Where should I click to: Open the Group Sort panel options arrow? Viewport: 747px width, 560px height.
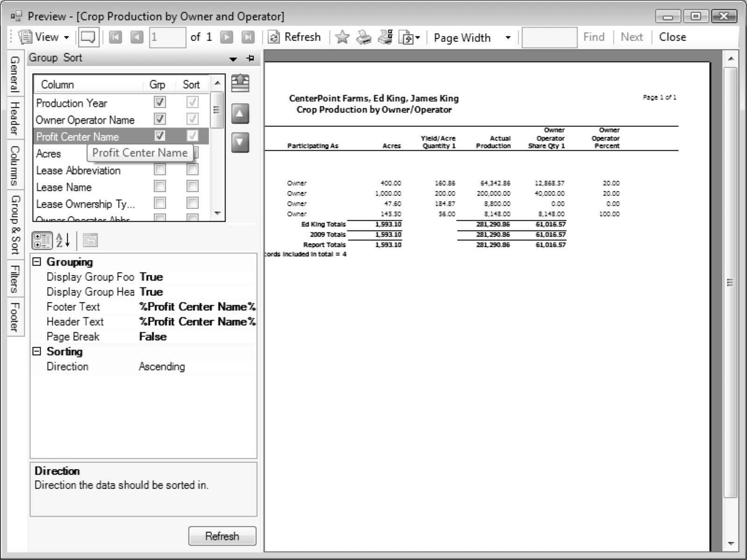233,59
